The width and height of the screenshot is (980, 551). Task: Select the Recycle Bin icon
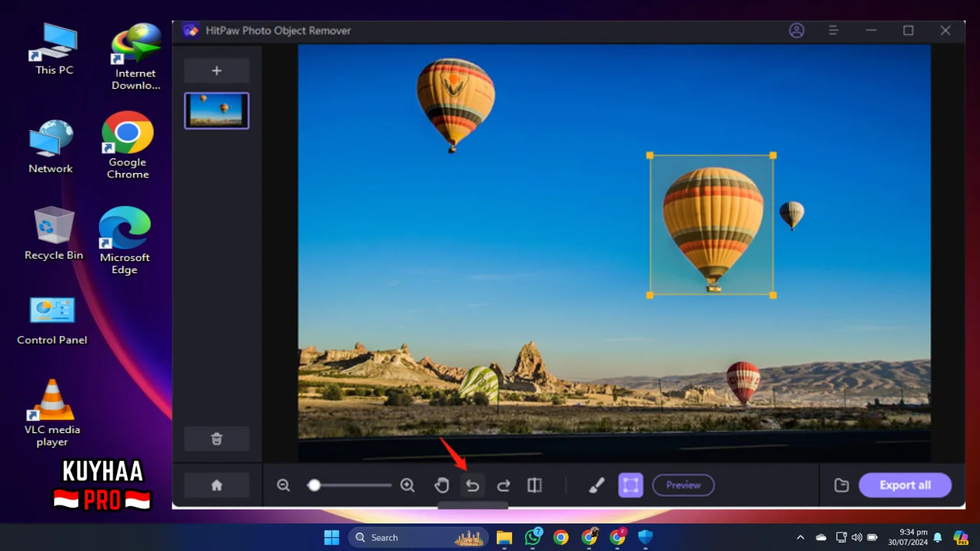54,233
